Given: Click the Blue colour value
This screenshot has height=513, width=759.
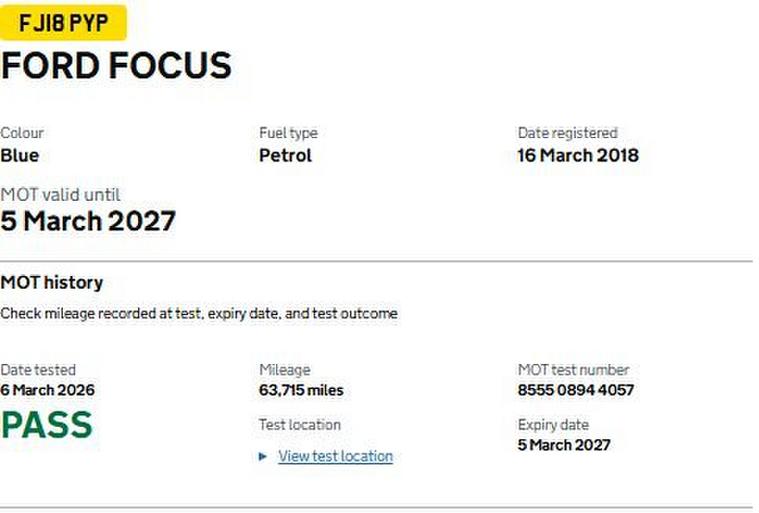Looking at the screenshot, I should 20,155.
